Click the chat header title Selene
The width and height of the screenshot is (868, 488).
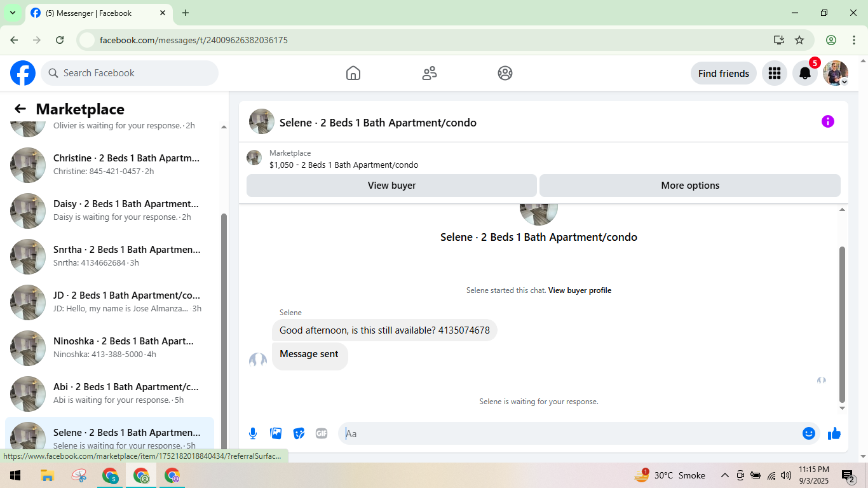point(378,123)
